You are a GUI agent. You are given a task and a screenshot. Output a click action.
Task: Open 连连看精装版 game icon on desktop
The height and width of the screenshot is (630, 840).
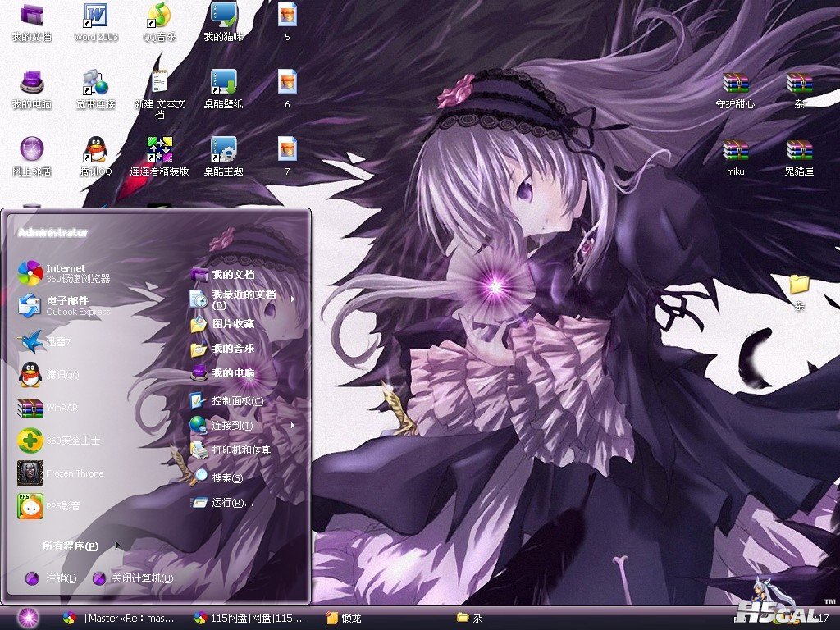(x=159, y=151)
